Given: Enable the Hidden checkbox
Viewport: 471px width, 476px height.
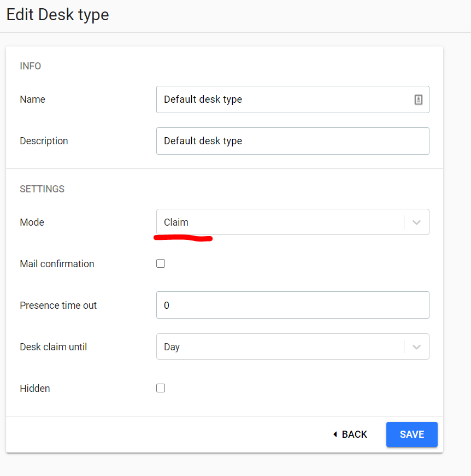Looking at the screenshot, I should pos(161,388).
